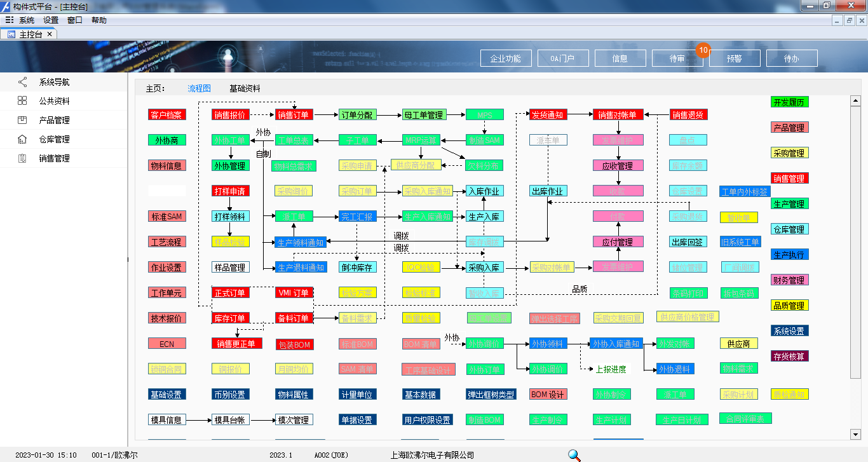Click the flowchart scrollbar down arrow

[x=855, y=435]
